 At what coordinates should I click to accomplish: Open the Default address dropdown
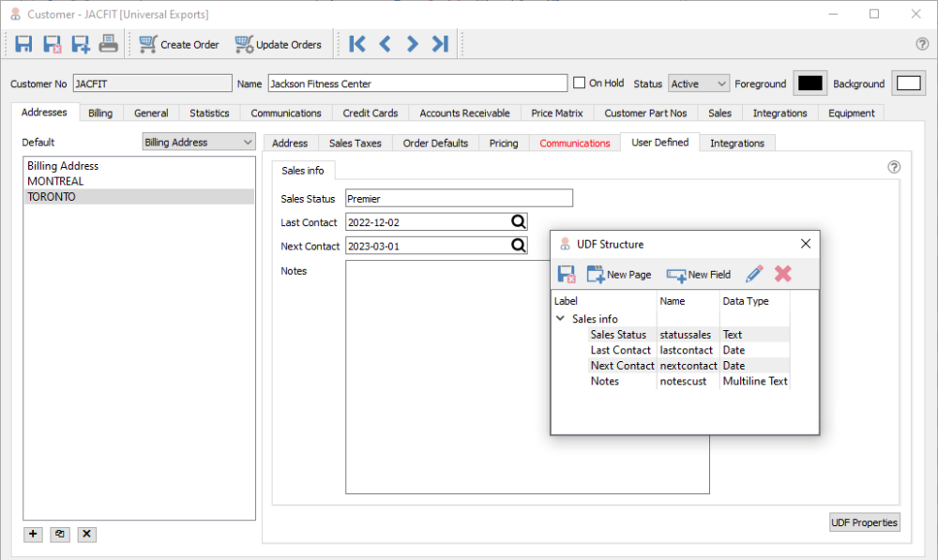[x=199, y=143]
